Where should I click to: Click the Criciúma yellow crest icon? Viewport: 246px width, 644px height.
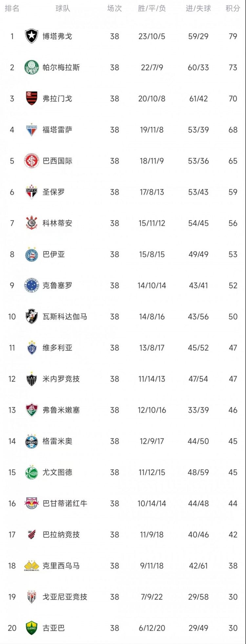[x=31, y=566]
